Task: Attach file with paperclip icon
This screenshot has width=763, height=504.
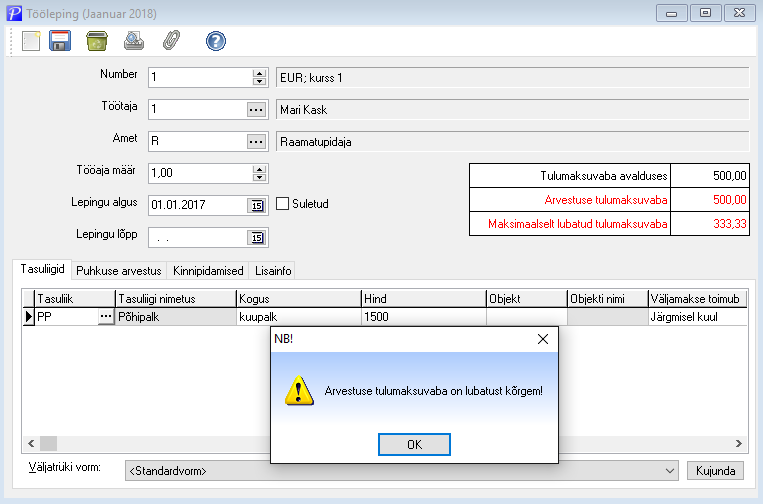Action: pos(171,41)
